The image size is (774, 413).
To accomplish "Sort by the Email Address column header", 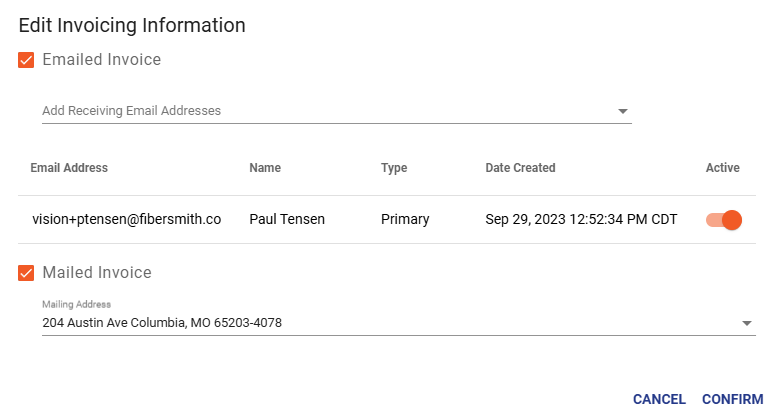I will 69,168.
